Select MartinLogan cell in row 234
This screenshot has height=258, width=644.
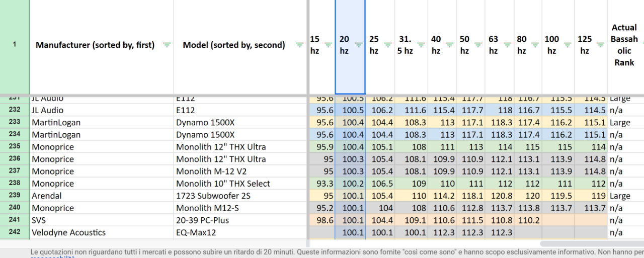[102, 135]
